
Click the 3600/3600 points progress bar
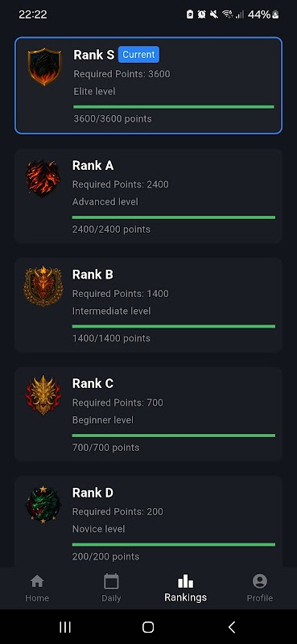(174, 107)
